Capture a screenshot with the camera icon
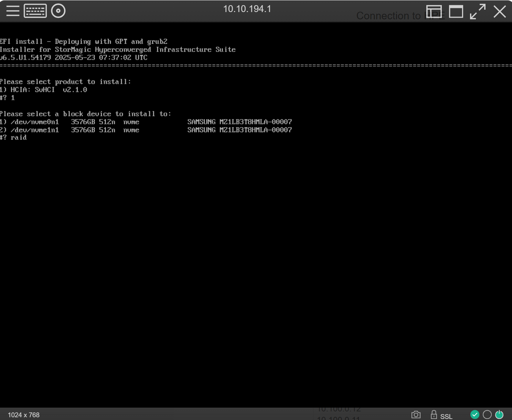Viewport: 512px width, 420px height. [x=416, y=414]
